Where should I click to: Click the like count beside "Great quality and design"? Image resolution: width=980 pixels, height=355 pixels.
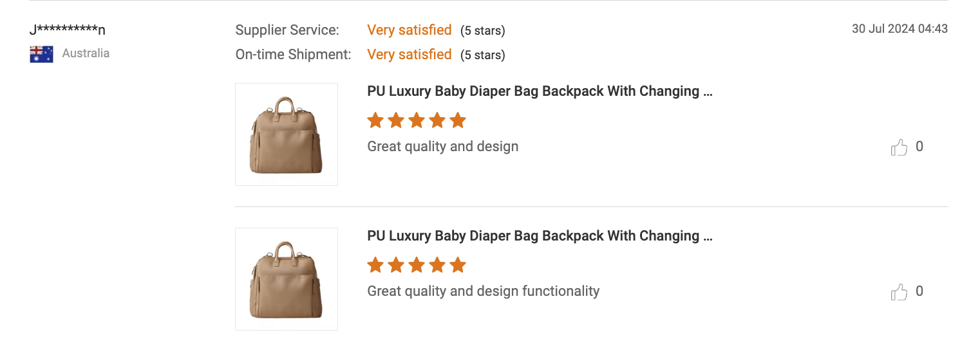tap(919, 147)
